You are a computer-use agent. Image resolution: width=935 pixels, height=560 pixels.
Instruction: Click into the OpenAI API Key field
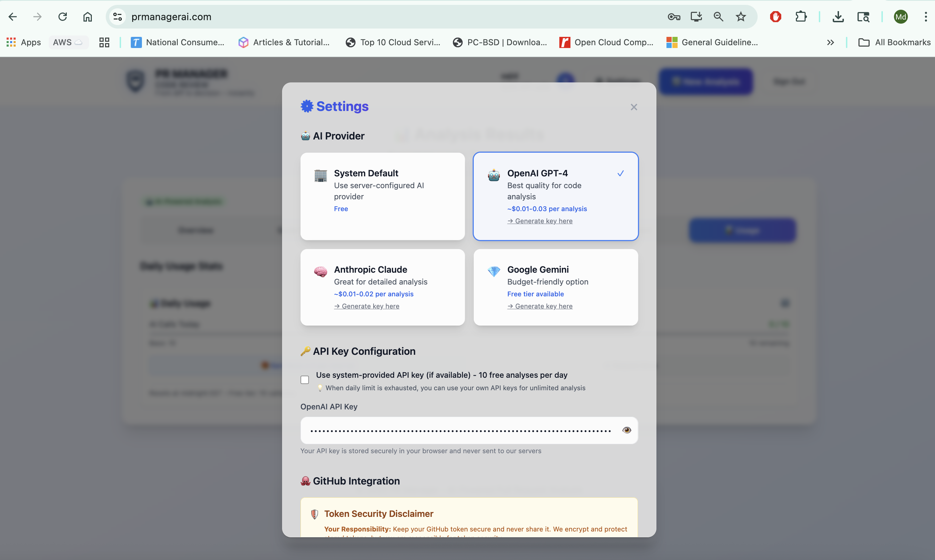click(x=460, y=430)
